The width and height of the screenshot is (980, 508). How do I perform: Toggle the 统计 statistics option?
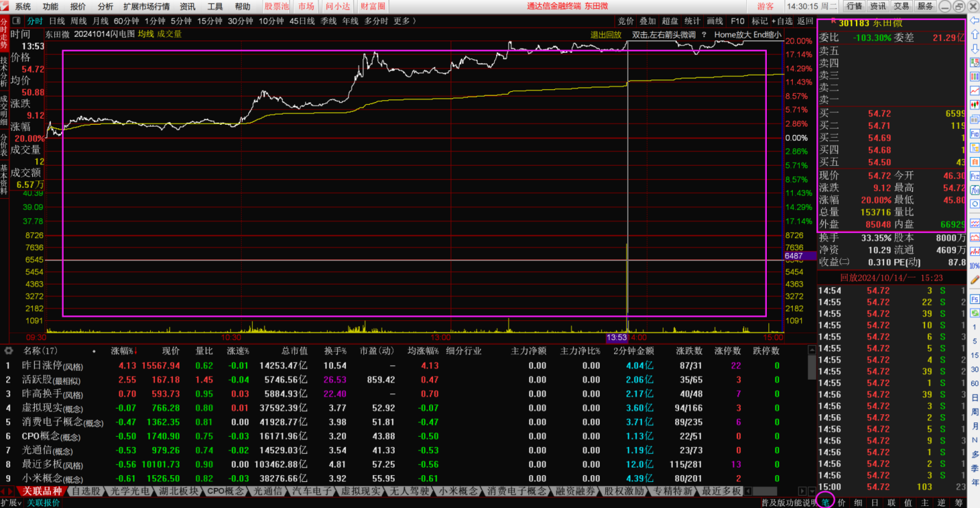coord(692,21)
